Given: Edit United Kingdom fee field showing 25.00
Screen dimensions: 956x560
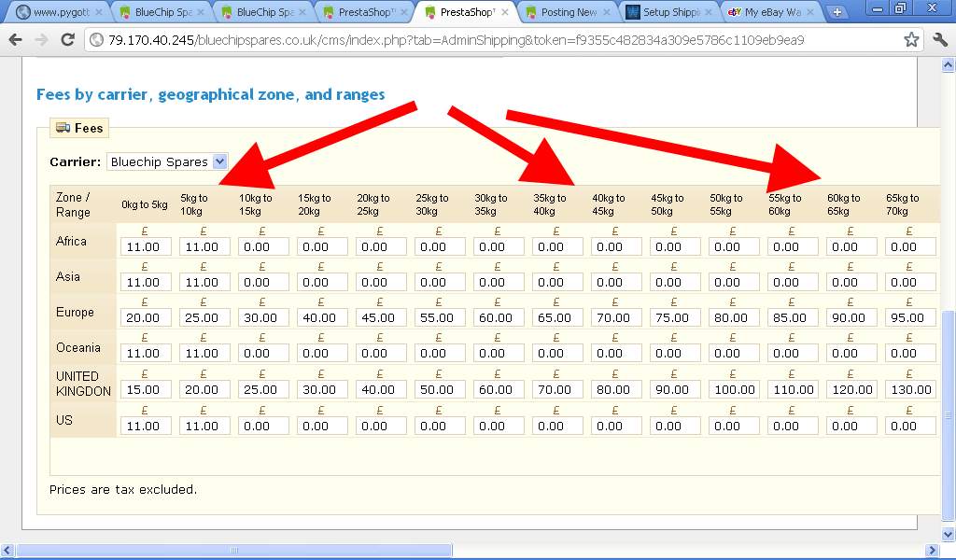Looking at the screenshot, I should (x=262, y=389).
